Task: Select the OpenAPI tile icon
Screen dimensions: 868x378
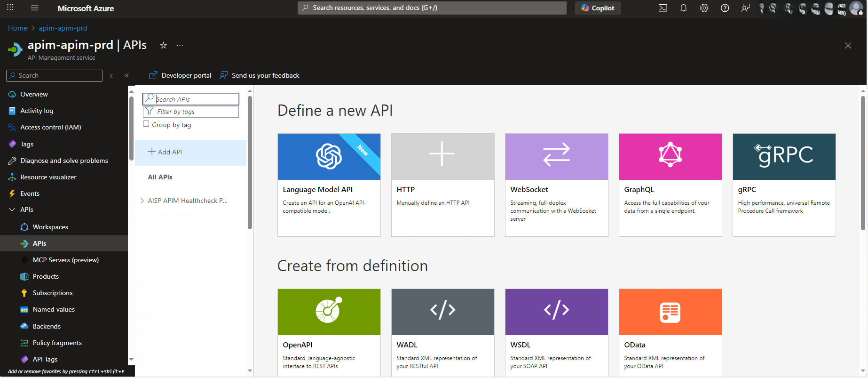Action: 329,310
